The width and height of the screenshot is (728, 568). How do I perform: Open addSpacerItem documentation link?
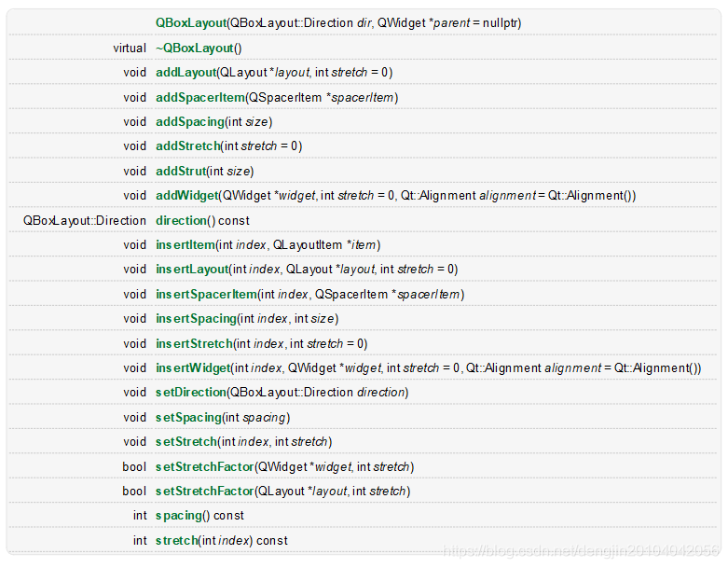[x=200, y=98]
